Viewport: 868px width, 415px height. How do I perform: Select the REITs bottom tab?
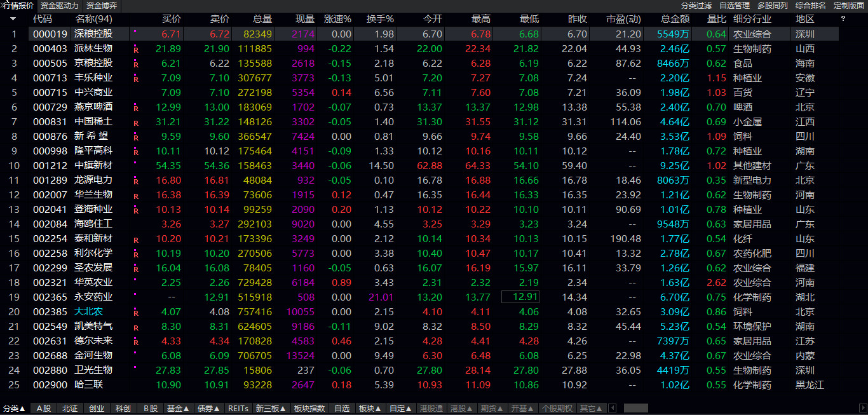[x=238, y=408]
